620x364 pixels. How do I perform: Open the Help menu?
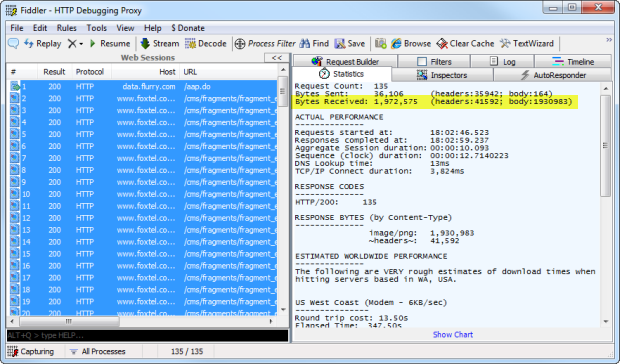(x=153, y=28)
